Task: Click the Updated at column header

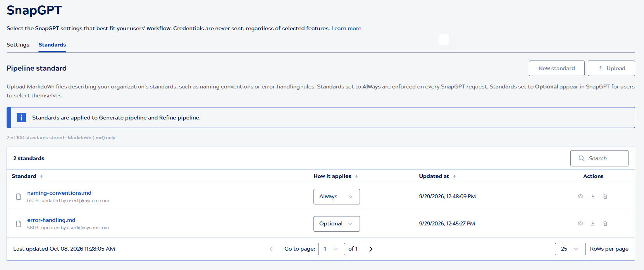Action: pos(434,176)
